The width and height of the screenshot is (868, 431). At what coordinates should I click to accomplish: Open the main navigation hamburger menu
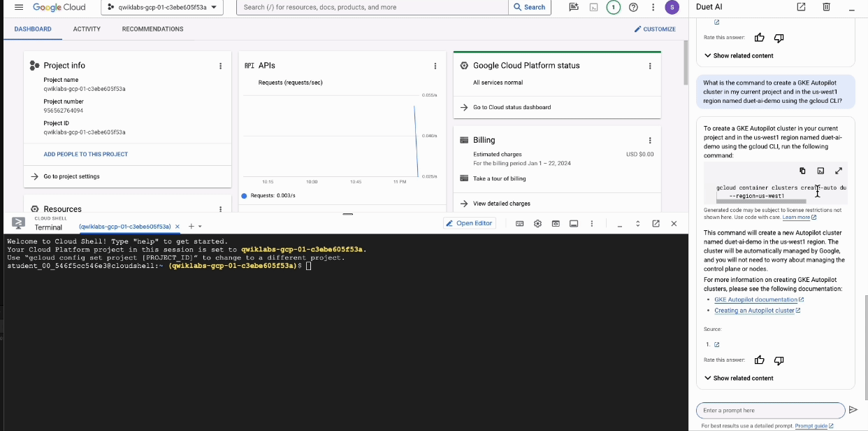tap(19, 7)
